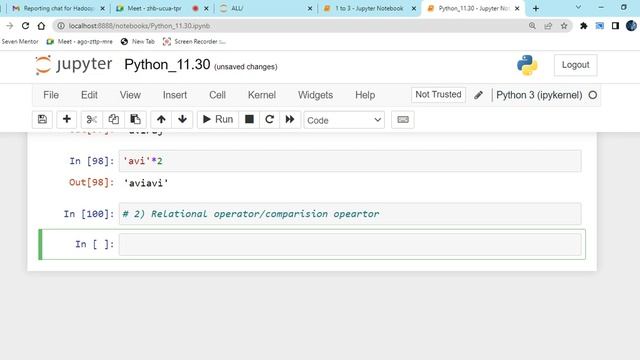
Task: Open the Widgets menu
Action: 316,95
